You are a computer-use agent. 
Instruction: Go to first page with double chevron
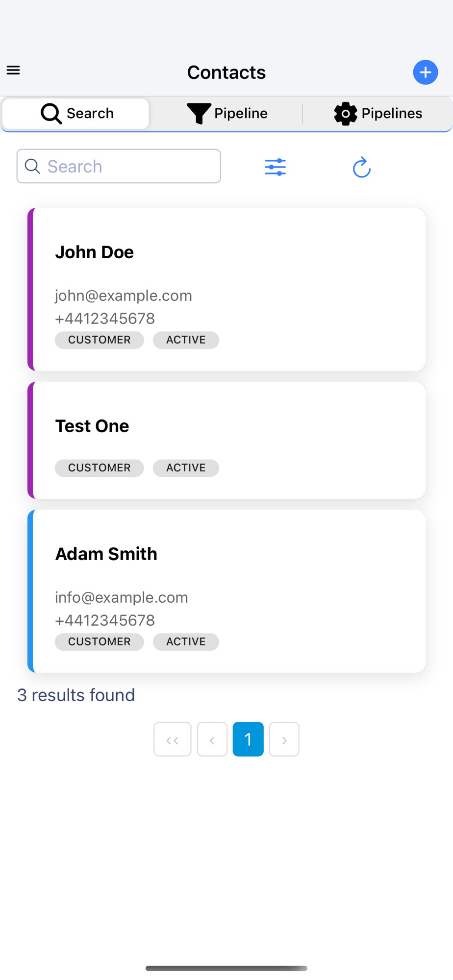click(173, 739)
